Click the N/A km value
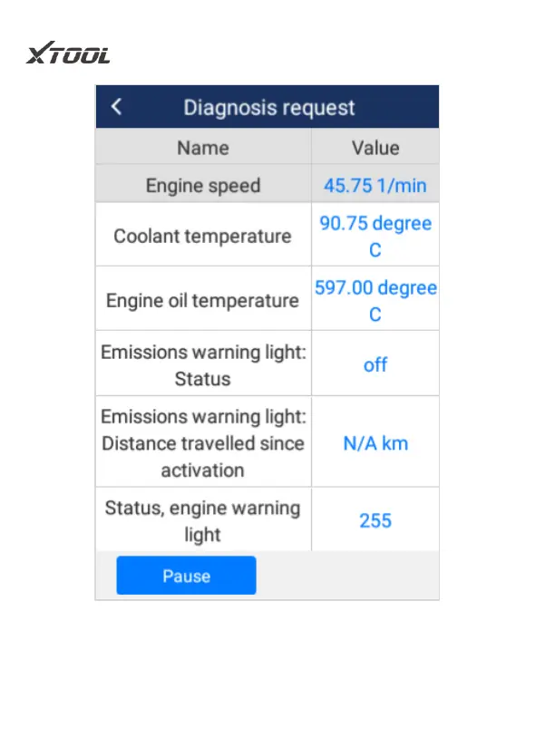Screen dimensions: 535x756 click(375, 443)
